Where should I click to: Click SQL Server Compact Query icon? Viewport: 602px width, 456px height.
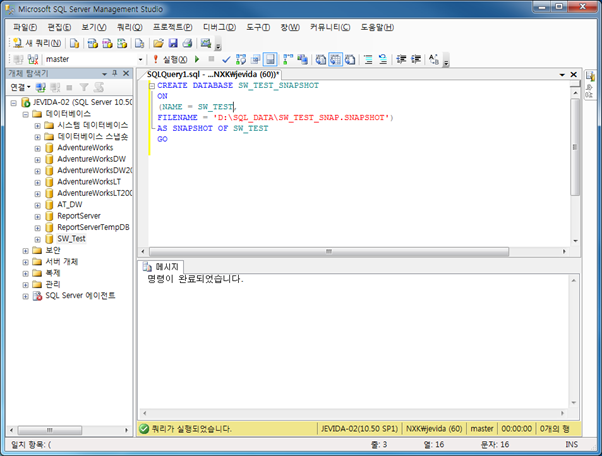139,43
